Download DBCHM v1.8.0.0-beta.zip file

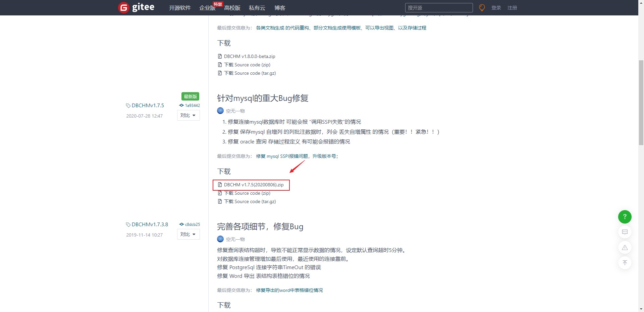point(249,56)
